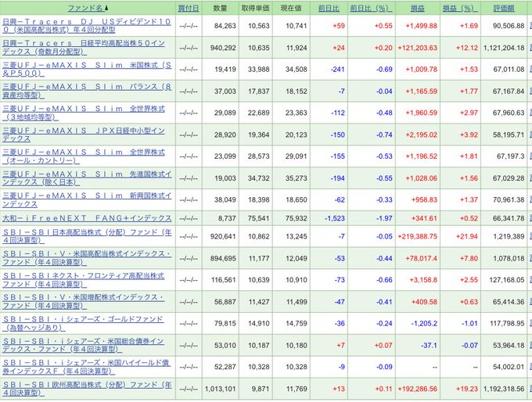The image size is (532, 402).
Task: Click the 現在値 column header
Action: coord(291,8)
